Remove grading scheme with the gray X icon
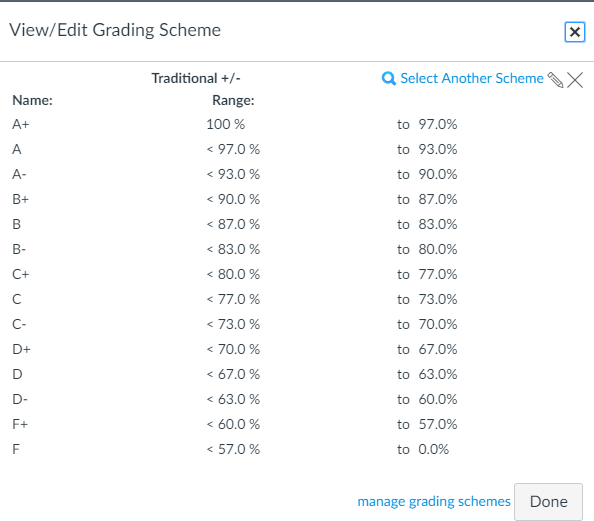594x521 pixels. (x=575, y=80)
